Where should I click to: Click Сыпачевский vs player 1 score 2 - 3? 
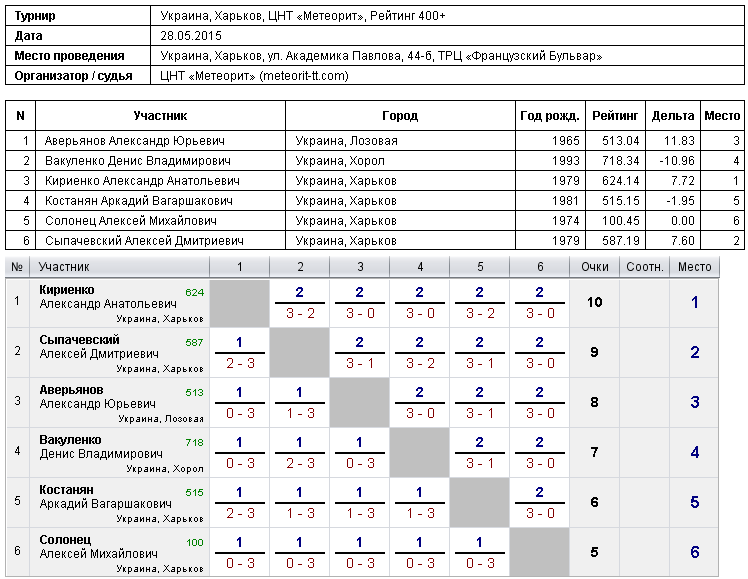240,364
